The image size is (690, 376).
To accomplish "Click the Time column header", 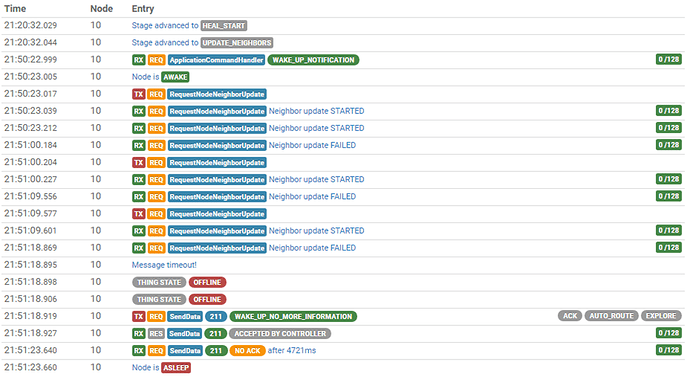I will click(15, 8).
